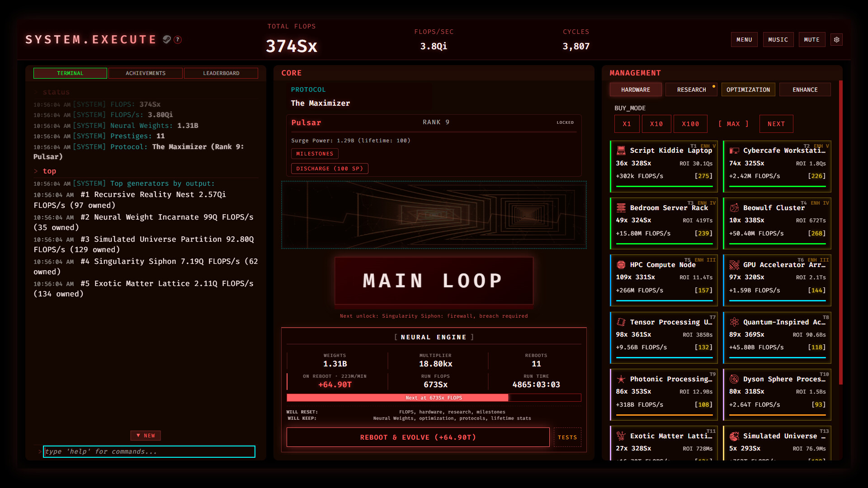Image resolution: width=868 pixels, height=488 pixels.
Task: Click the Script Kiddie Laptop icon
Action: [x=621, y=150]
